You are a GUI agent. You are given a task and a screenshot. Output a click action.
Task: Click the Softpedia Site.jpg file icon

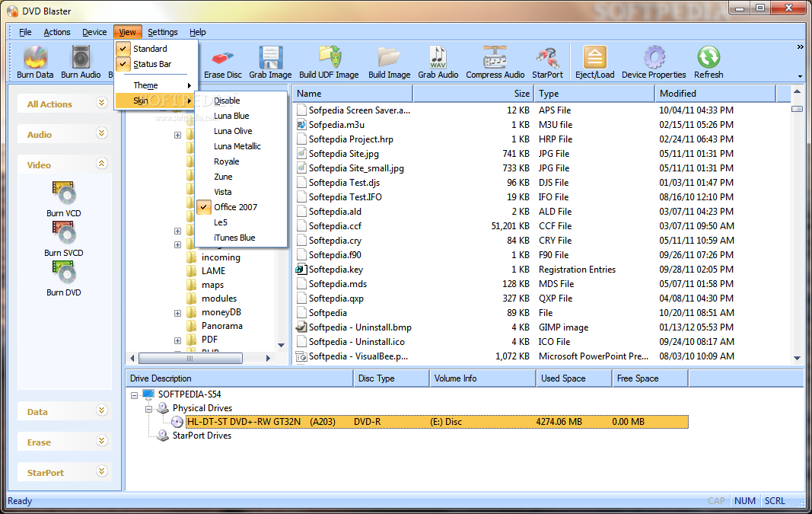tap(301, 153)
